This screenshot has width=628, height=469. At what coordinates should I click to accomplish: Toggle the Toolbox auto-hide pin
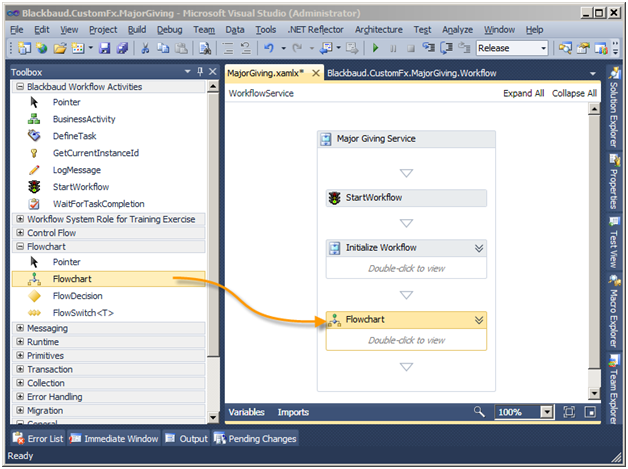tap(200, 72)
